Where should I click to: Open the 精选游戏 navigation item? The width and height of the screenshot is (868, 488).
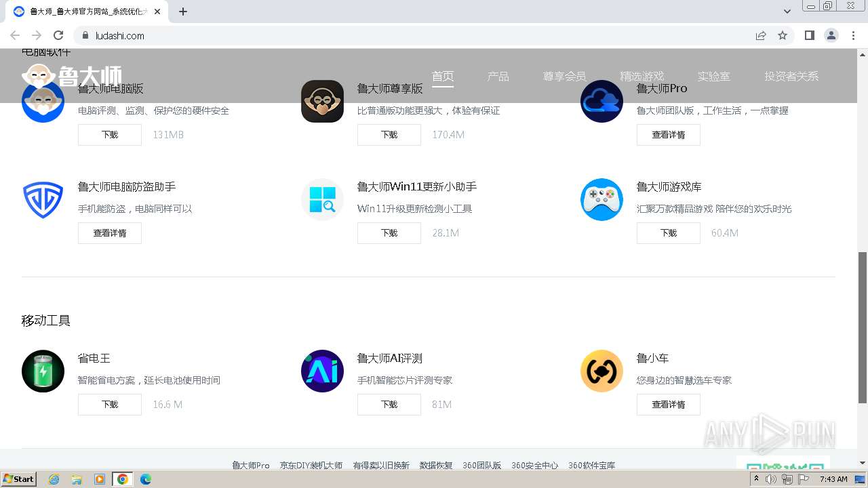(x=642, y=76)
